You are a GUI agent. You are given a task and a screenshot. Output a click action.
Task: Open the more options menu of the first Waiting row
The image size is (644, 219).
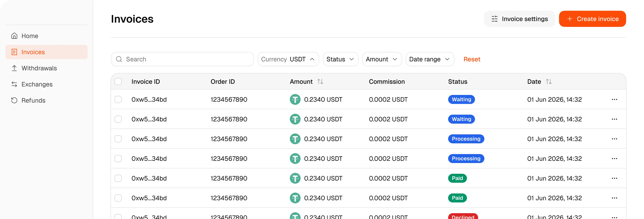pos(614,99)
